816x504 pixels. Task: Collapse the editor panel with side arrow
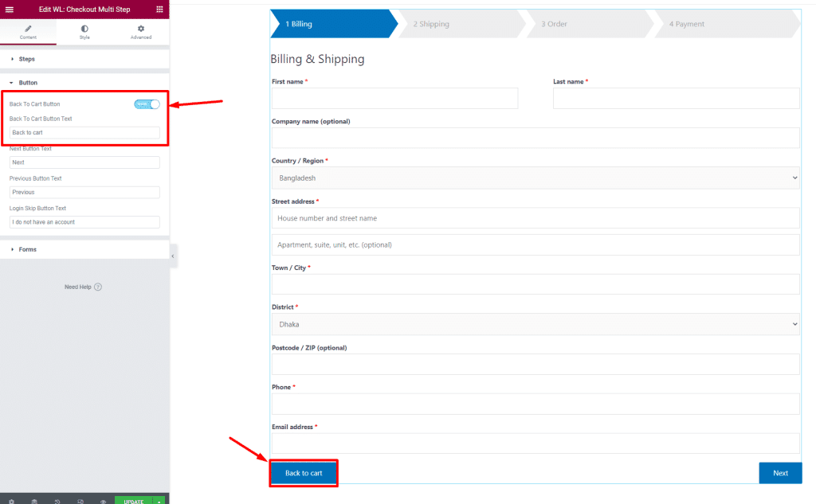tap(173, 256)
